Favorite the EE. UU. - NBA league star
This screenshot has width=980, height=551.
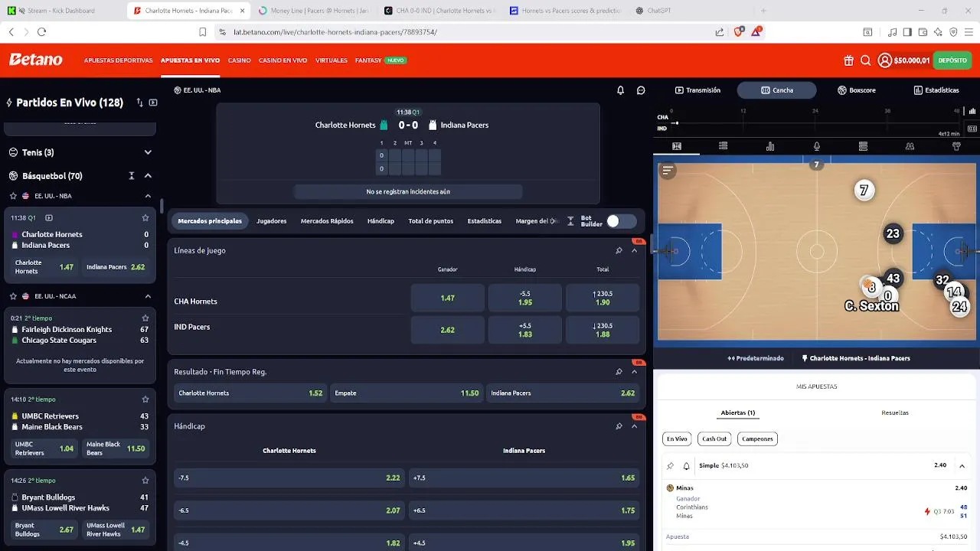coord(13,196)
